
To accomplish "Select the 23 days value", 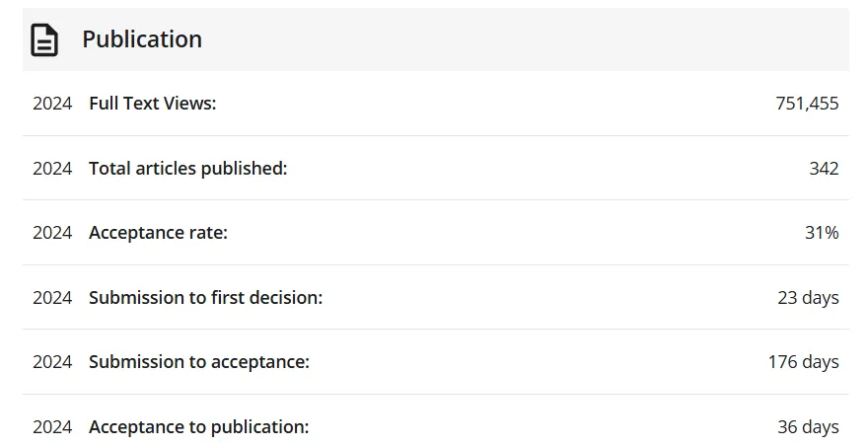I will [x=808, y=298].
